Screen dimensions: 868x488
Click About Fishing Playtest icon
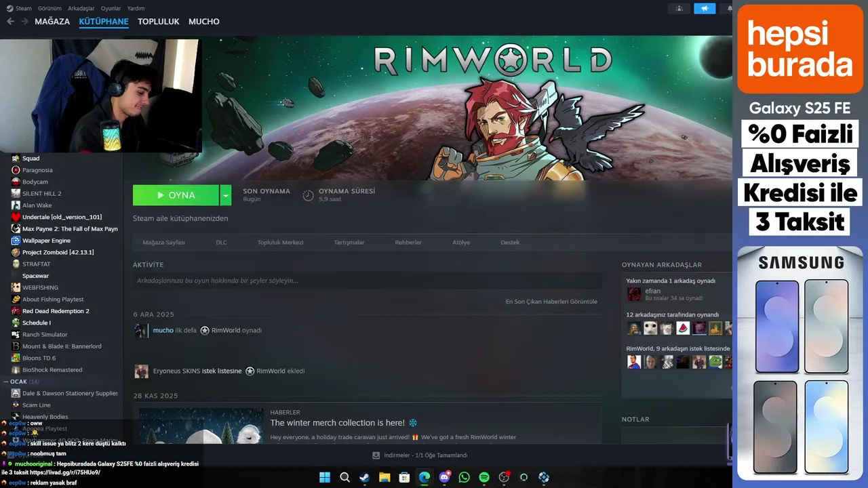16,299
